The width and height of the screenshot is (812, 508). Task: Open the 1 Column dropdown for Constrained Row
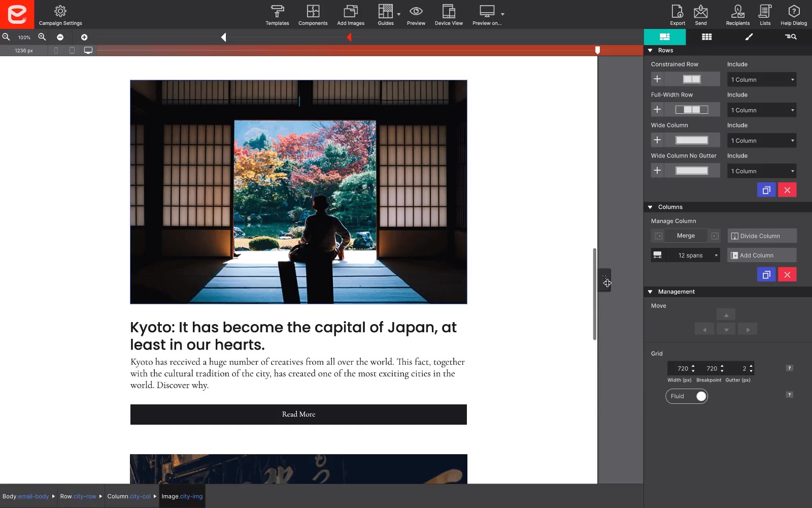[761, 79]
